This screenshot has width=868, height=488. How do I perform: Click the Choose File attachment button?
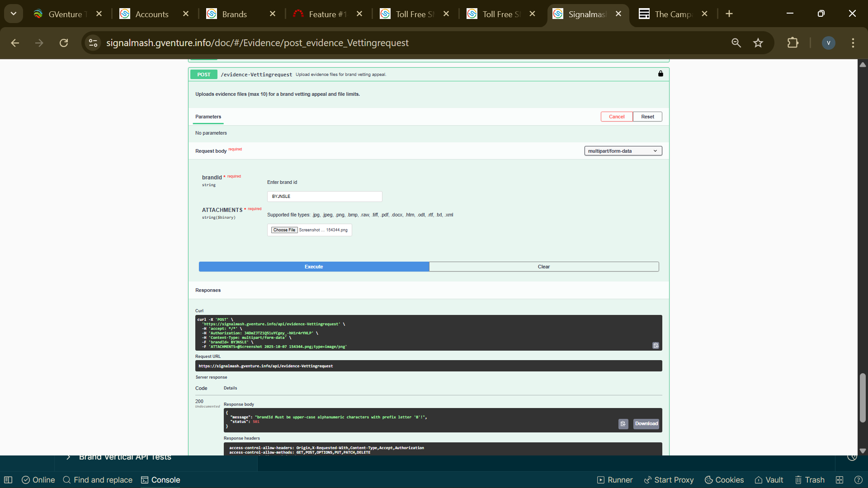pos(284,230)
